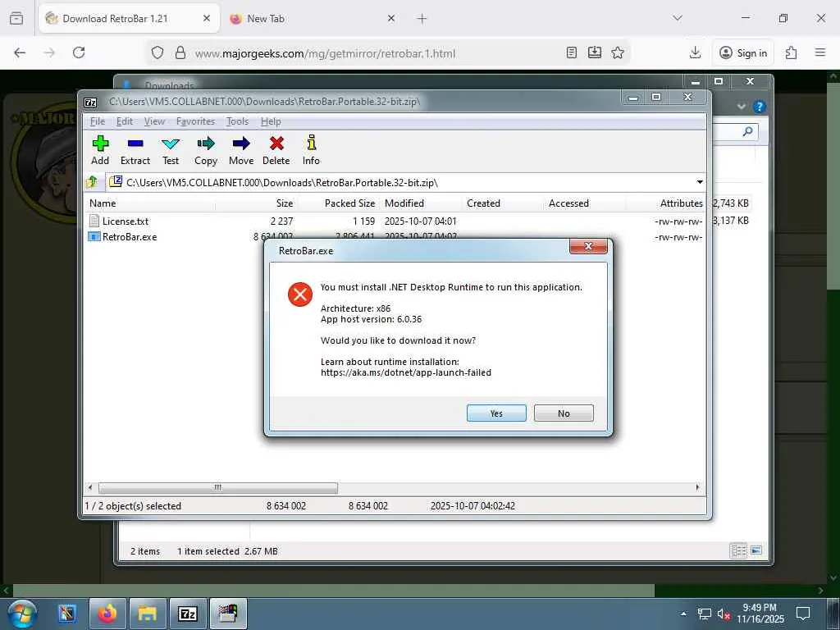Sort by the Name column header

(150, 203)
